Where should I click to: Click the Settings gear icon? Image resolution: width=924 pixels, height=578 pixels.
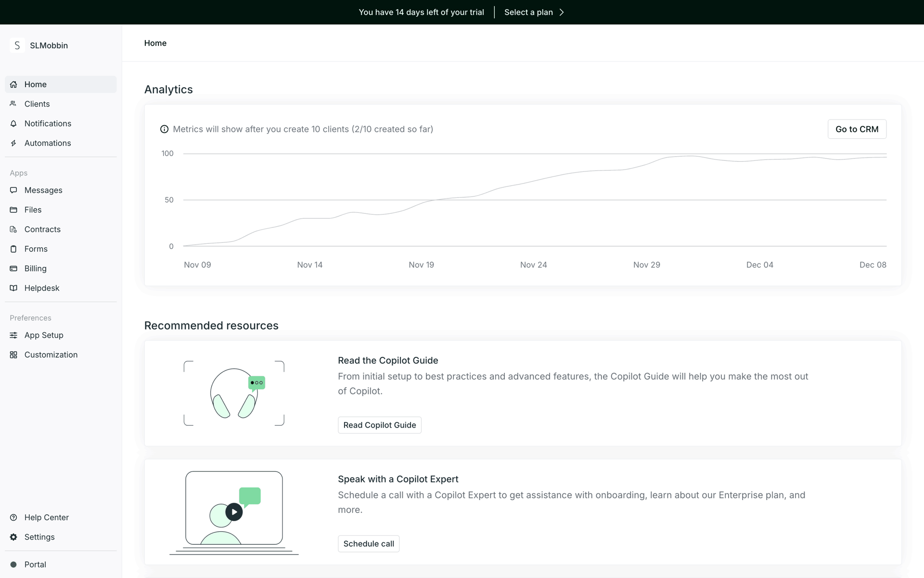click(13, 537)
